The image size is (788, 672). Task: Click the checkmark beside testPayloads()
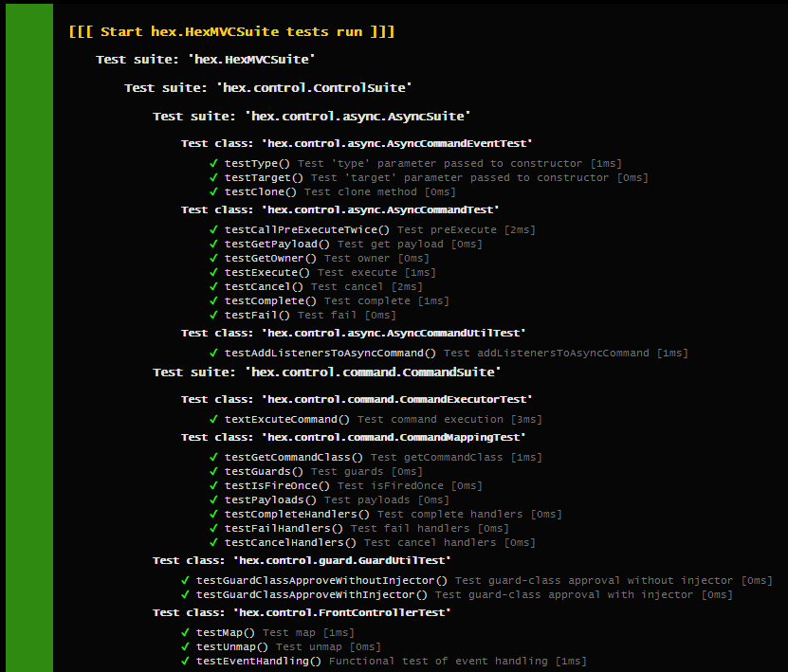[213, 499]
